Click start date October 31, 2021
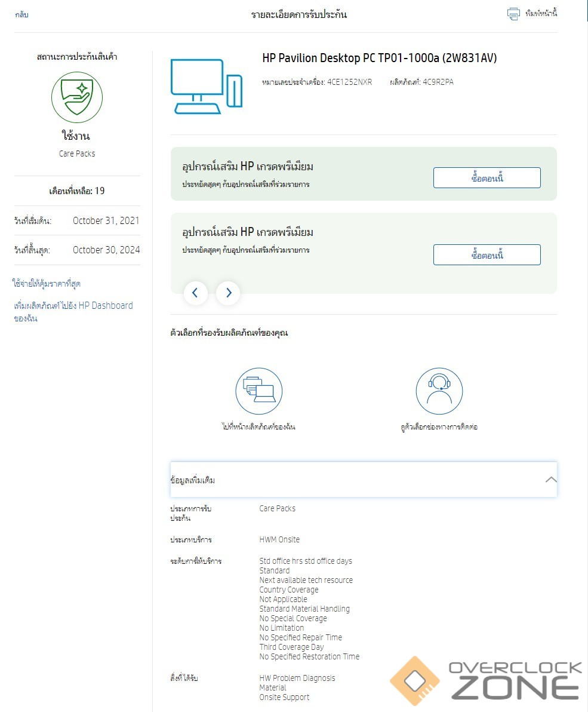 tap(106, 220)
